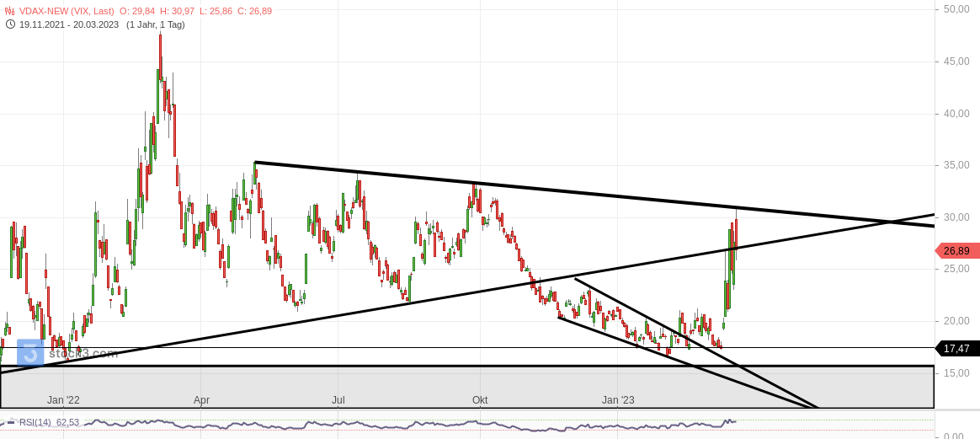Image resolution: width=980 pixels, height=439 pixels.
Task: Click the open value O: 29,84
Action: click(x=137, y=11)
